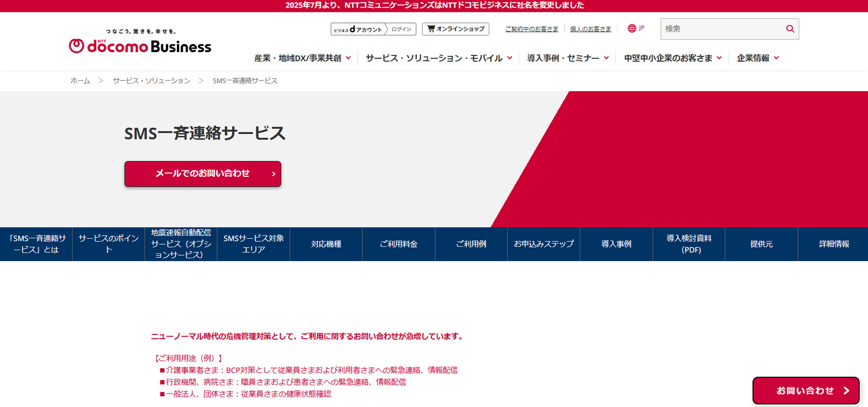The height and width of the screenshot is (407, 868).
Task: Click the 介護事業者さま usage example line
Action: (308, 370)
